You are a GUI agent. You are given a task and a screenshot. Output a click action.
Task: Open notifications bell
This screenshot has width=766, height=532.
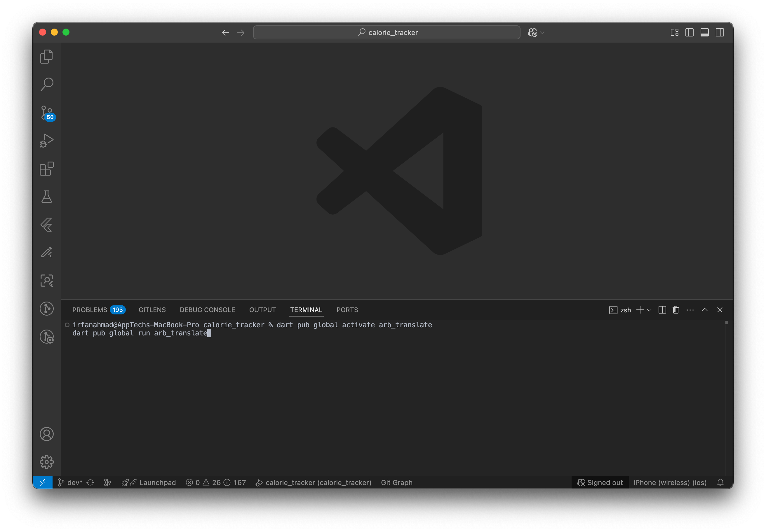tap(721, 482)
